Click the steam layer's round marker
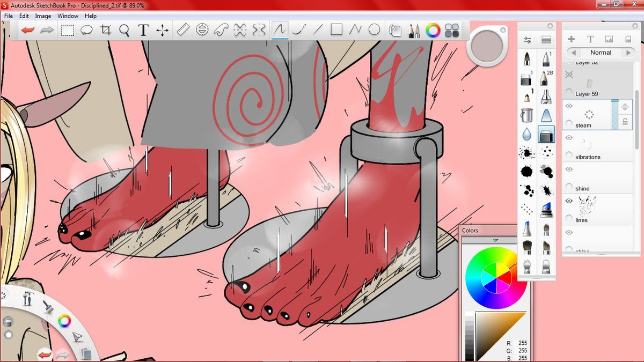Image resolution: width=644 pixels, height=362 pixels. 569,123
